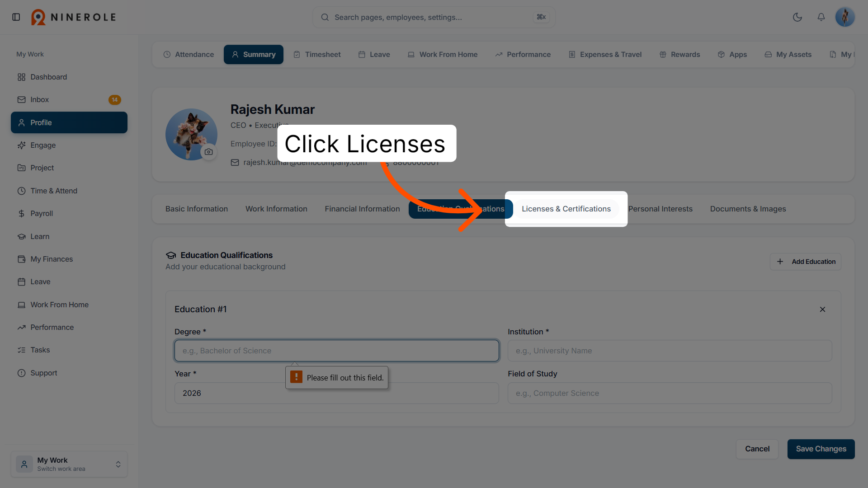Click the Add Education button

806,262
